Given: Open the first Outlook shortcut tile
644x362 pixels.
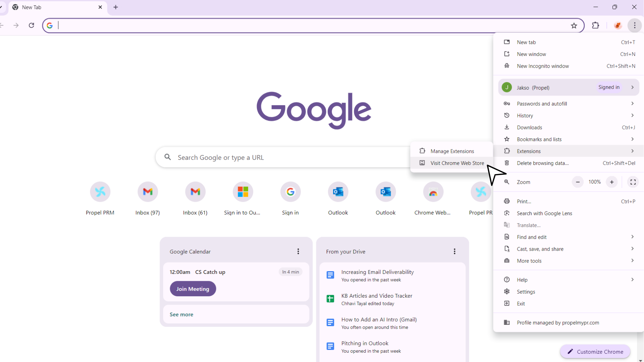Looking at the screenshot, I should (338, 199).
